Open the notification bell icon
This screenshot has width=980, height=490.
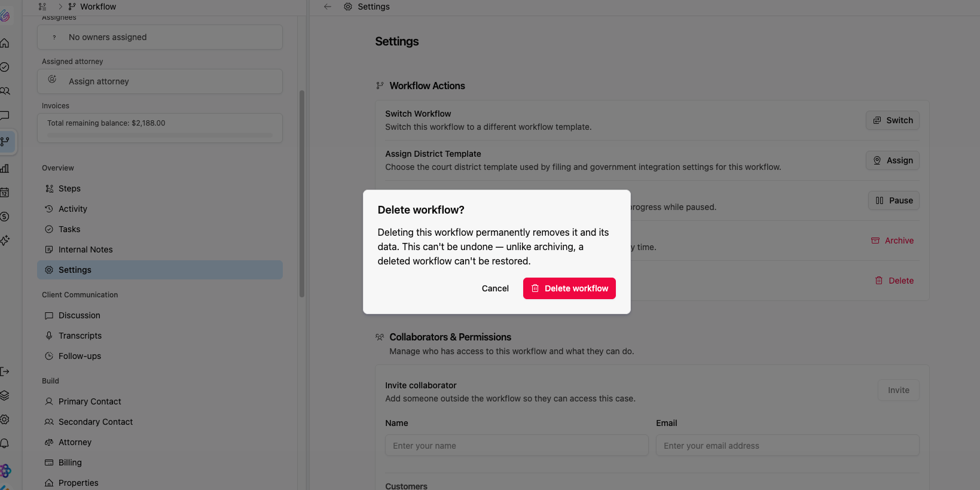coord(5,443)
